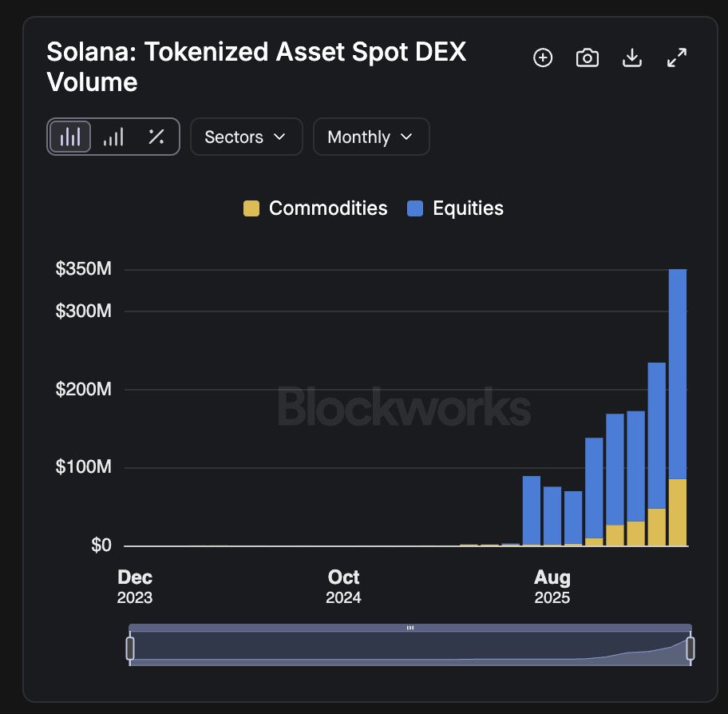Viewport: 728px width, 714px height.
Task: Take a chart screenshot with camera icon
Action: pyautogui.click(x=588, y=58)
